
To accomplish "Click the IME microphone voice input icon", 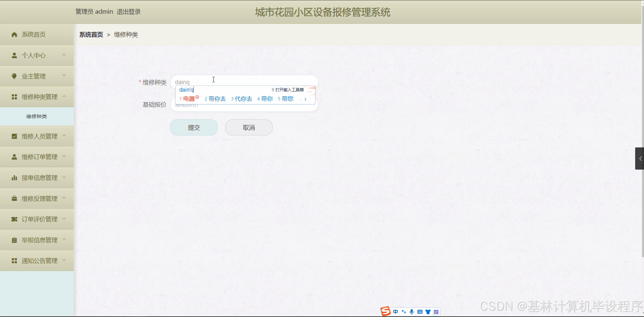I will click(x=412, y=312).
